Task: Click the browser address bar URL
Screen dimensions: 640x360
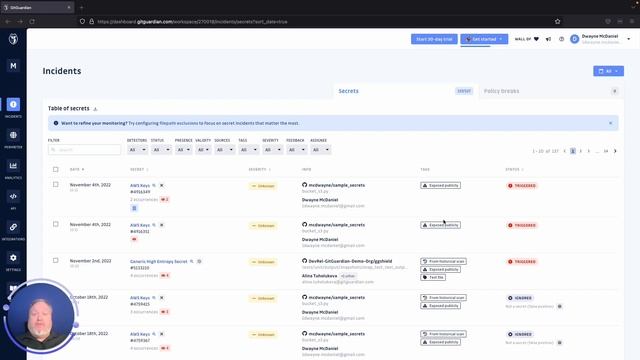Action: tap(192, 21)
